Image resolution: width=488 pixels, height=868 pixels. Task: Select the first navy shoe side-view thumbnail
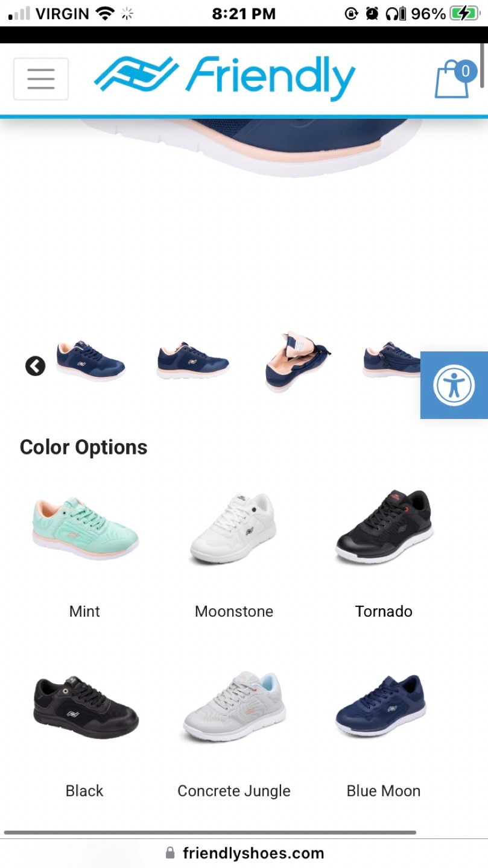coord(90,360)
